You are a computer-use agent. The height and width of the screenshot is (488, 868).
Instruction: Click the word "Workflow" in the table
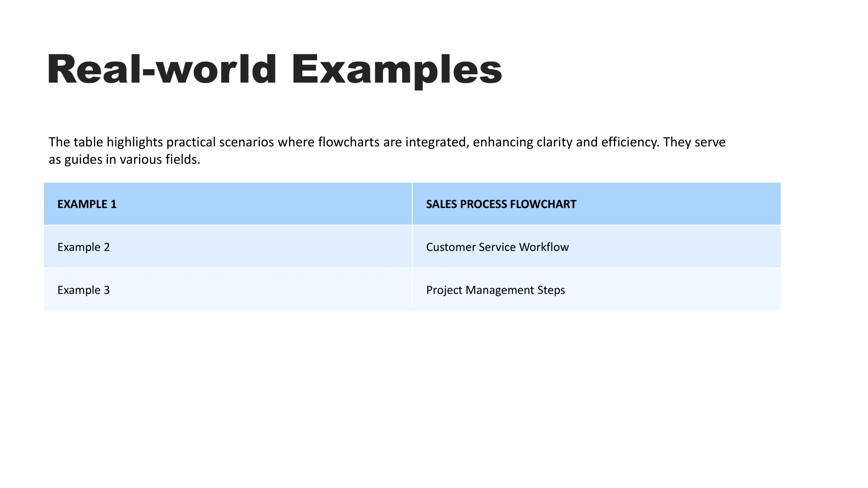544,247
